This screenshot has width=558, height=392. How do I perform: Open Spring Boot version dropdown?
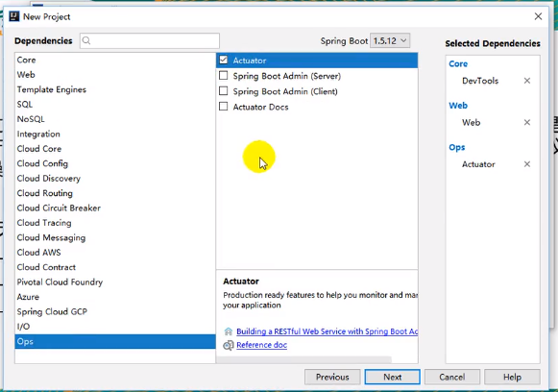tap(390, 40)
